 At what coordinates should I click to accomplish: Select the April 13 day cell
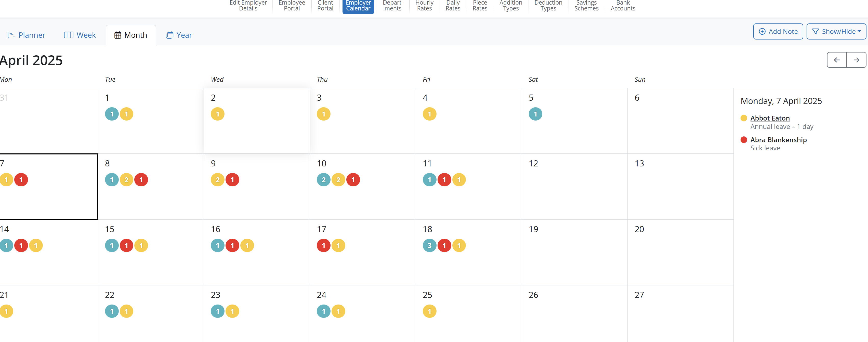pos(681,187)
